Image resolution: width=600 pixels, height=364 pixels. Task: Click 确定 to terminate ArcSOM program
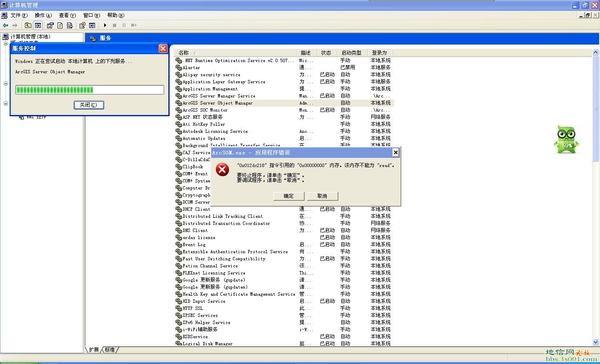[x=289, y=196]
